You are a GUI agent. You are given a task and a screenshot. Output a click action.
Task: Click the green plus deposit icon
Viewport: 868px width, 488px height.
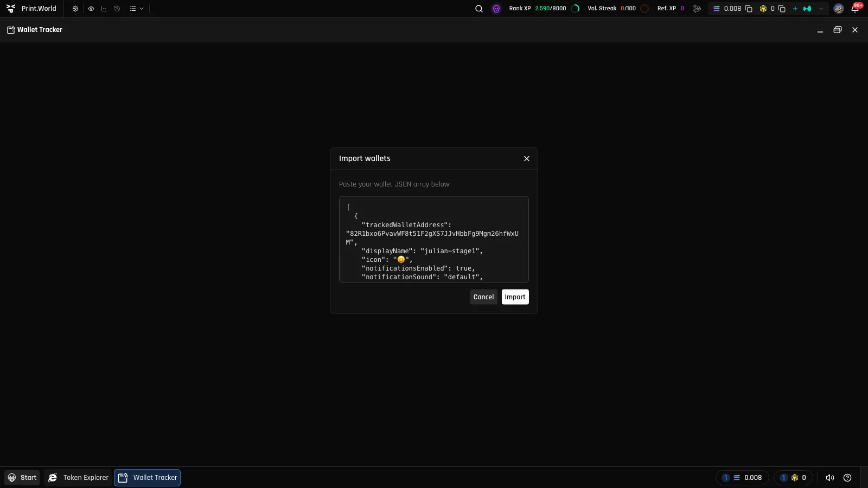click(x=795, y=9)
